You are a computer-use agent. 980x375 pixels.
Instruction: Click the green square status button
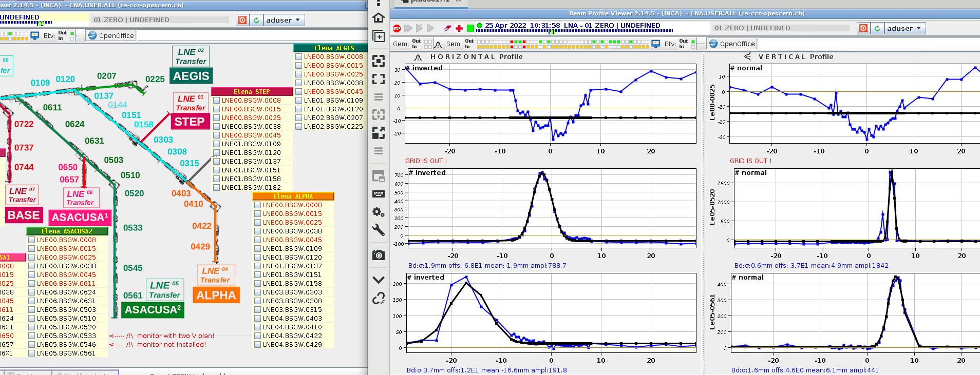470,28
